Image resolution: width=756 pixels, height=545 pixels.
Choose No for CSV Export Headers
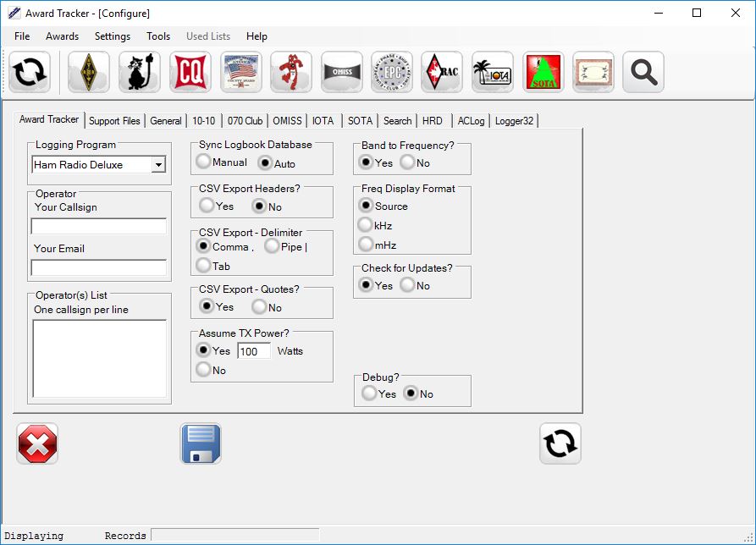tap(268, 206)
